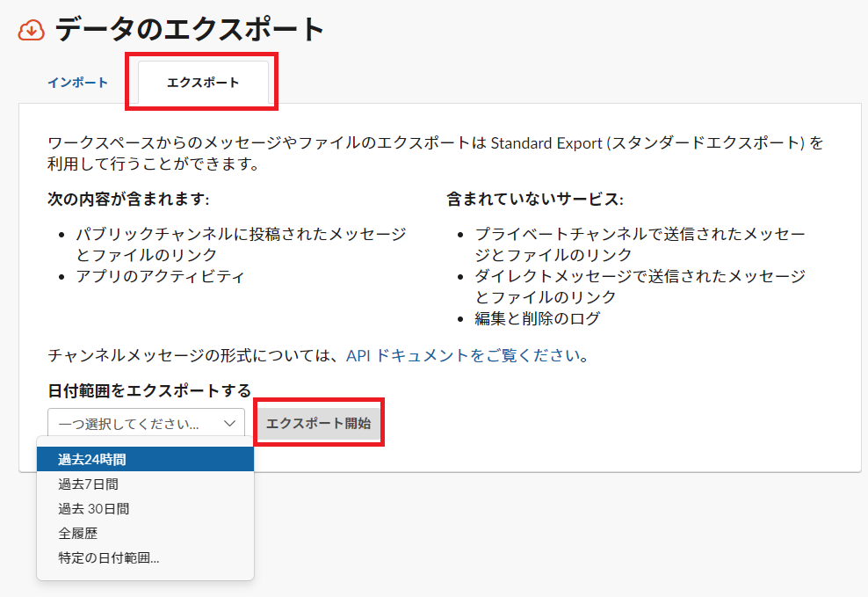Choose 過去24時間 from the dropdown list
This screenshot has height=597, width=868.
145,459
